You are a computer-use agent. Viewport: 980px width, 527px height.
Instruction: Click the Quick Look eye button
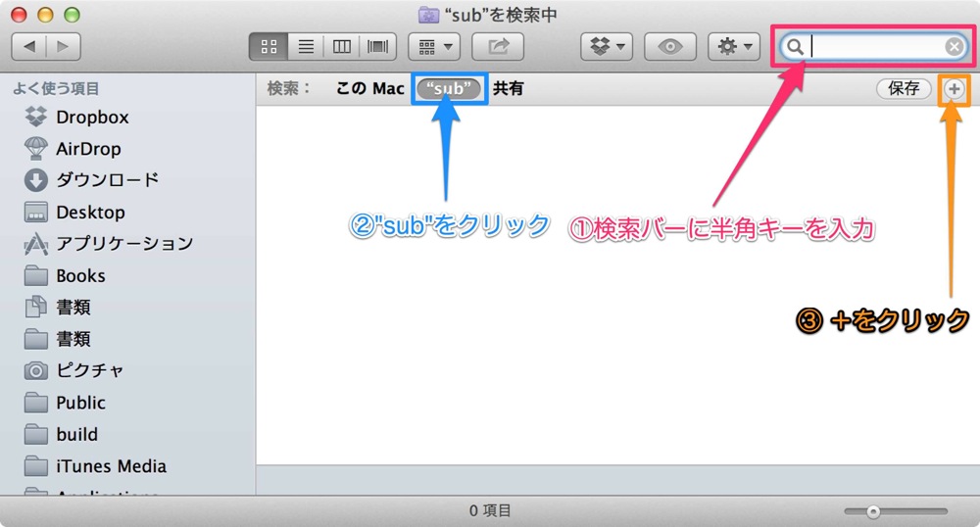[x=670, y=46]
